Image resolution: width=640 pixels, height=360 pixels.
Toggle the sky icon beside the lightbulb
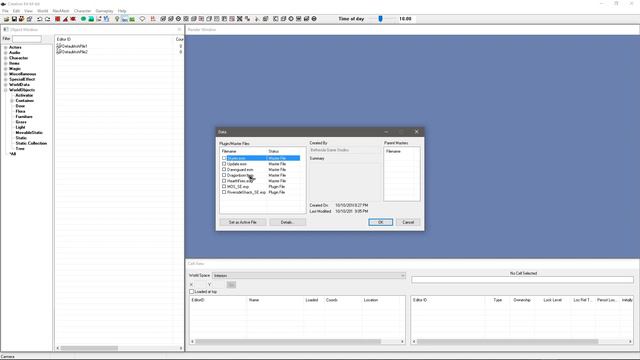click(x=124, y=19)
